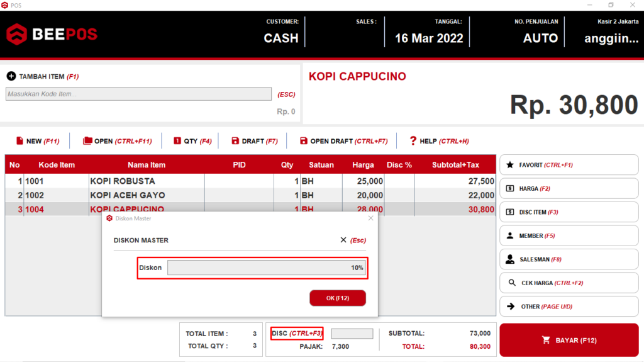The width and height of the screenshot is (644, 362).
Task: Click the Cek Harga magnifier icon
Action: point(512,283)
